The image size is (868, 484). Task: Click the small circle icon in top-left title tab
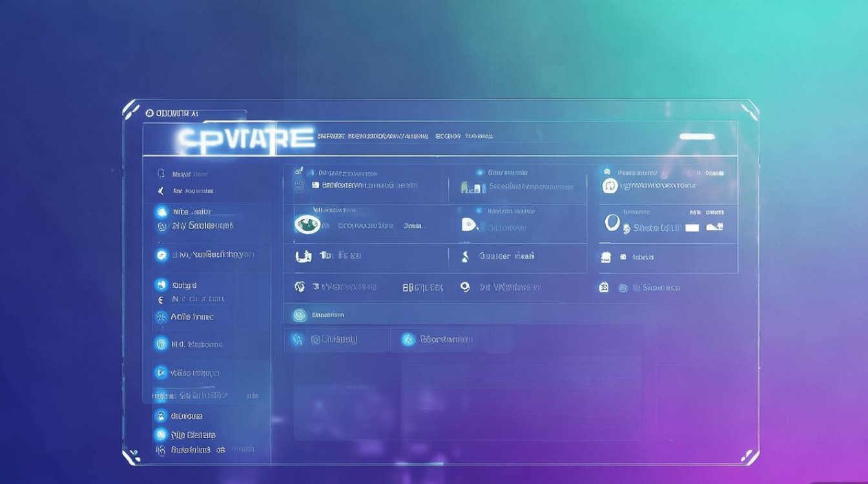click(150, 113)
